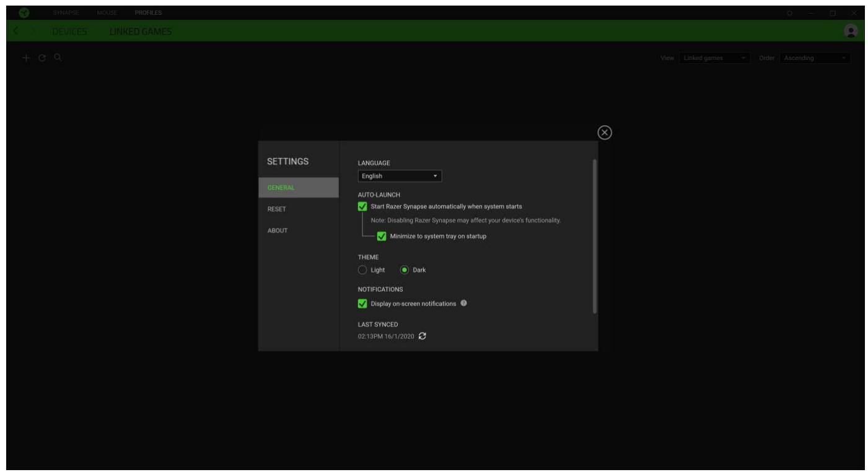Screen dimensions: 868x472
Task: Open the Mouse top menu tab
Action: (107, 13)
